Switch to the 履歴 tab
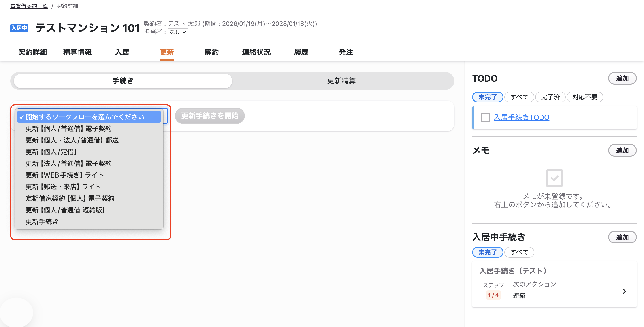This screenshot has width=644, height=327. coord(301,52)
